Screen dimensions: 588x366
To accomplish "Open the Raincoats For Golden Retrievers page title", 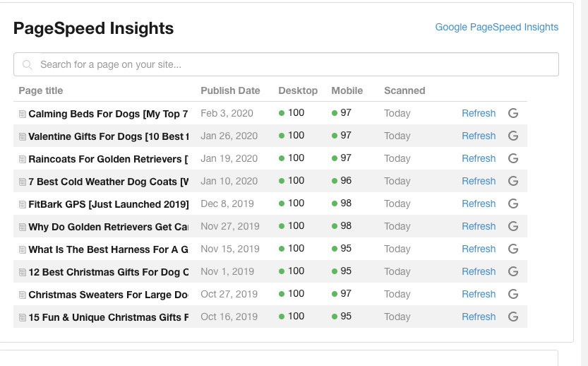I will tap(109, 159).
